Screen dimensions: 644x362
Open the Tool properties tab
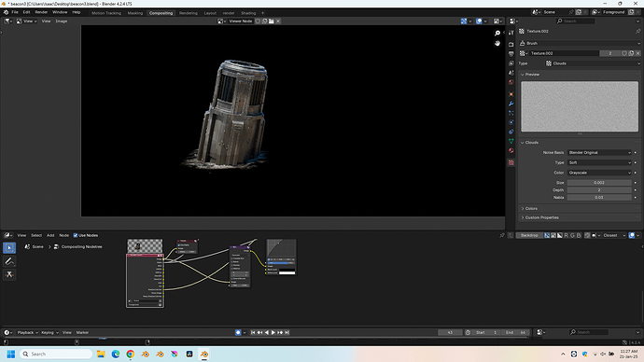[x=511, y=33]
